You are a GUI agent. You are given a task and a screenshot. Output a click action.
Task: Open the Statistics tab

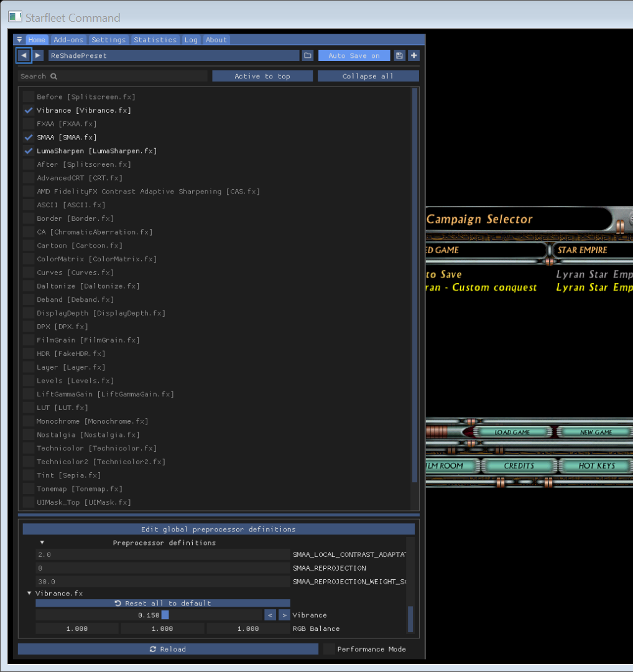(155, 40)
